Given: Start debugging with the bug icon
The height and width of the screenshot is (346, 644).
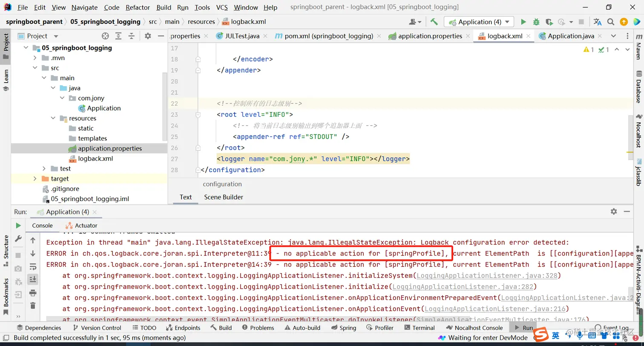Looking at the screenshot, I should (x=536, y=22).
